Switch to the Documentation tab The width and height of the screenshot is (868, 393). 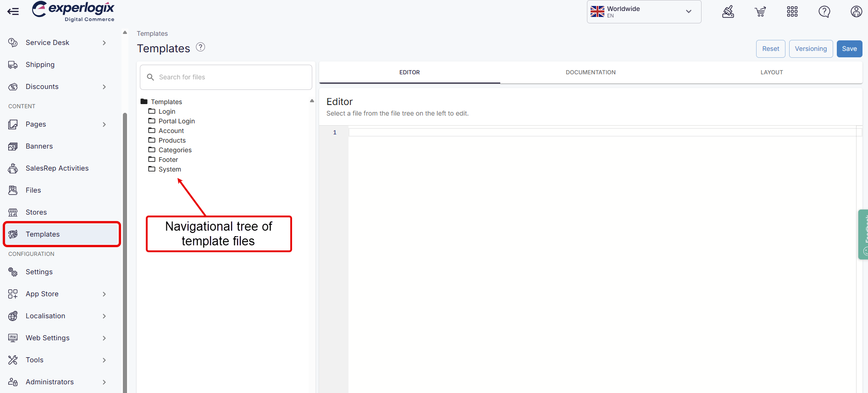(590, 72)
